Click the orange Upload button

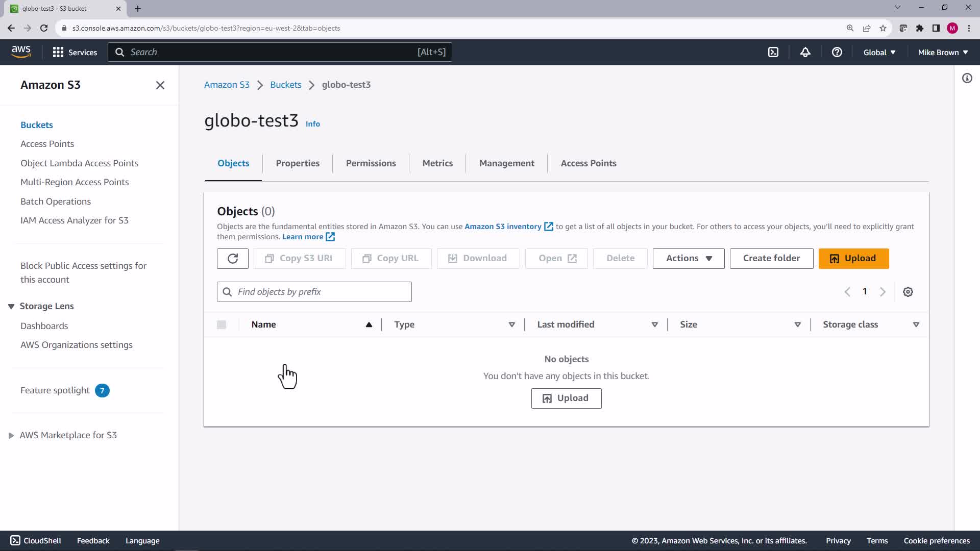point(853,259)
